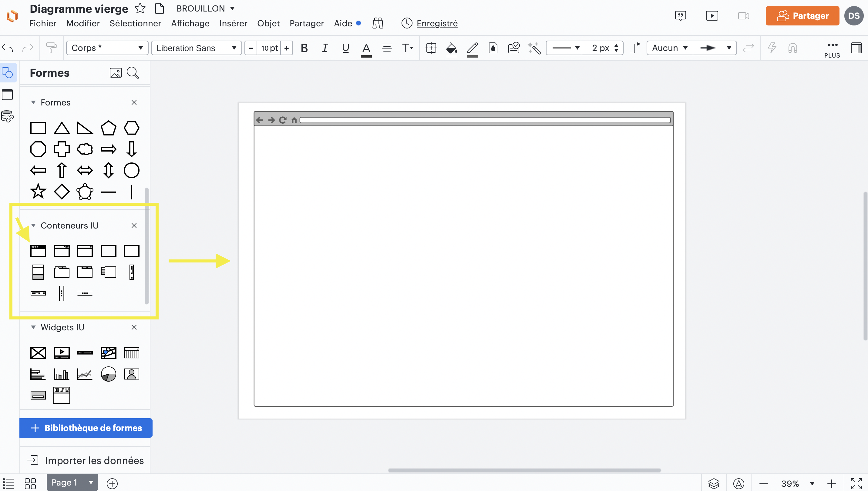Open the Aide menu
The height and width of the screenshot is (491, 868).
tap(343, 23)
